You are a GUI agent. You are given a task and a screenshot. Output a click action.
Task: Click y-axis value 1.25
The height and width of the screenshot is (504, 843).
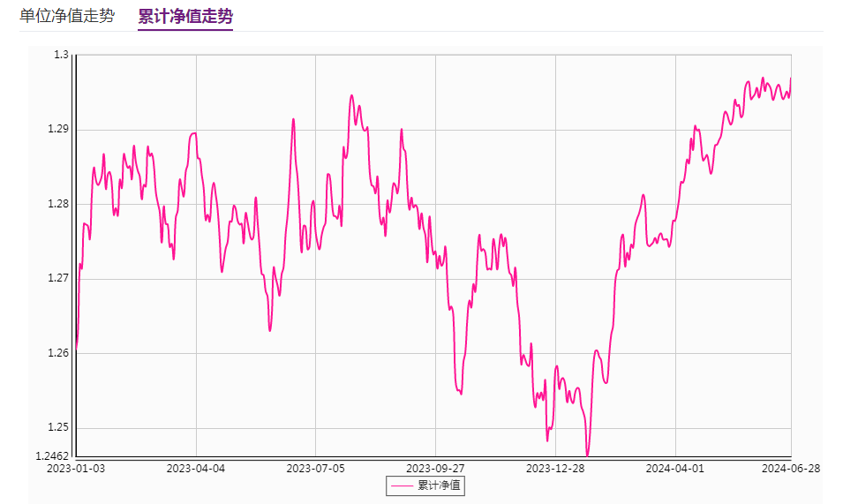point(58,428)
